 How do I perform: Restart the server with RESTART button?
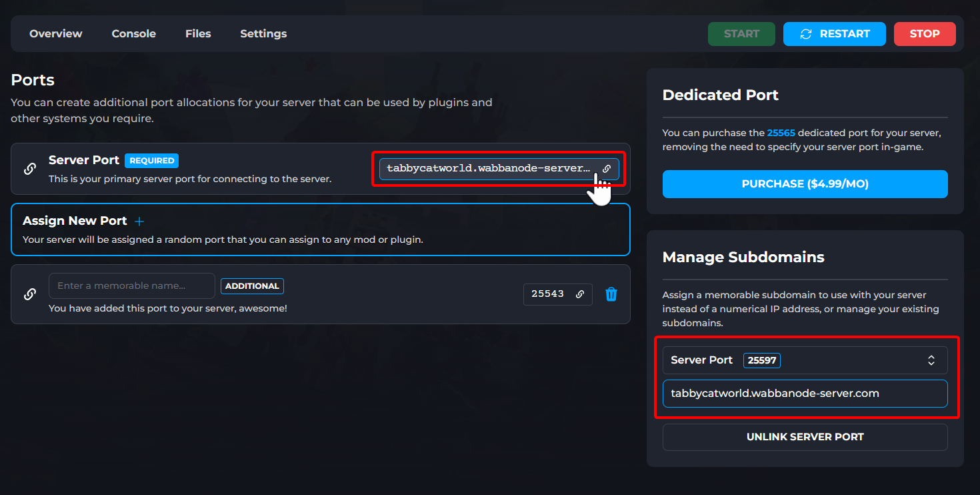tap(834, 34)
